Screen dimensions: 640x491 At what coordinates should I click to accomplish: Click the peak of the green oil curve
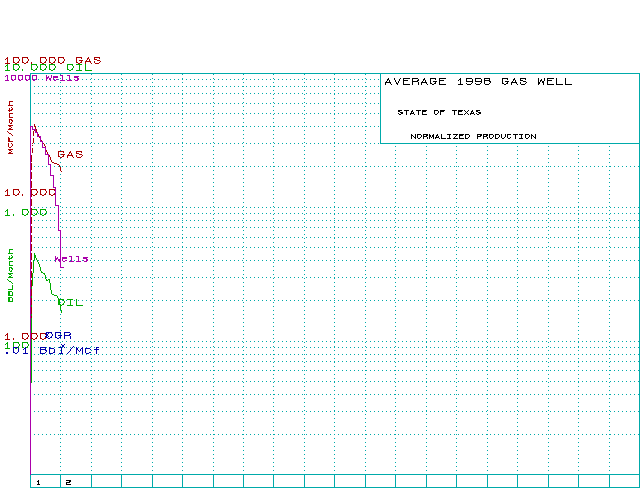click(x=35, y=254)
